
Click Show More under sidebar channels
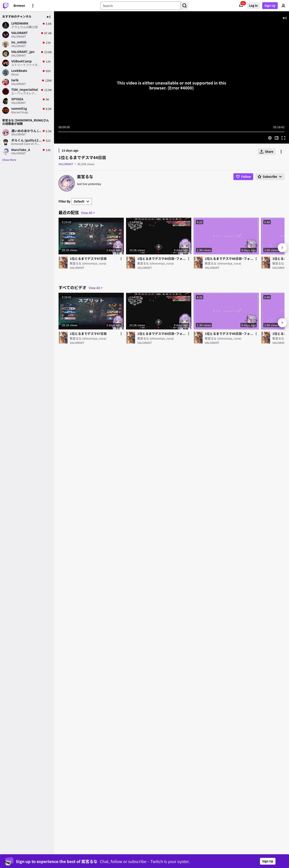click(x=9, y=160)
